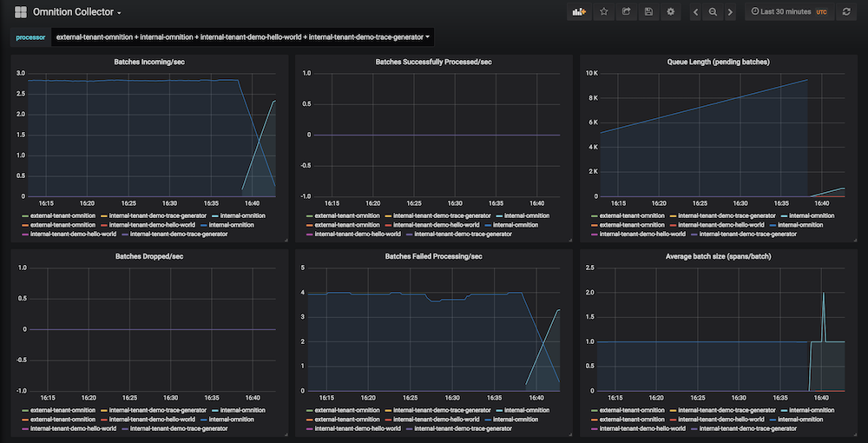This screenshot has height=443, width=868.
Task: Expand the Omnition Collector dashboard title dropdown
Action: click(77, 12)
